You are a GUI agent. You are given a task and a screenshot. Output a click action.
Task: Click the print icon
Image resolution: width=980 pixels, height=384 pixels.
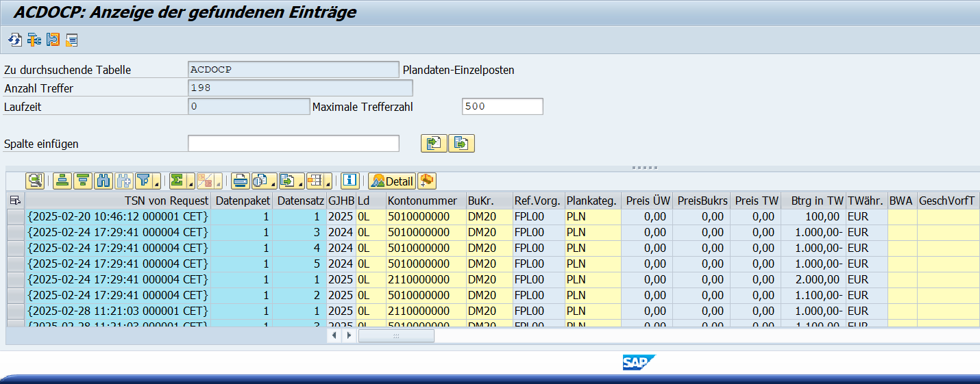[x=241, y=181]
